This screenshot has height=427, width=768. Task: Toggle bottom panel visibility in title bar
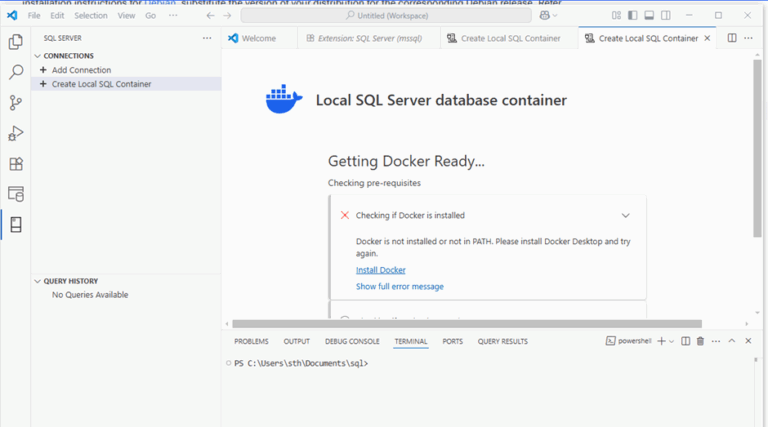pos(648,15)
